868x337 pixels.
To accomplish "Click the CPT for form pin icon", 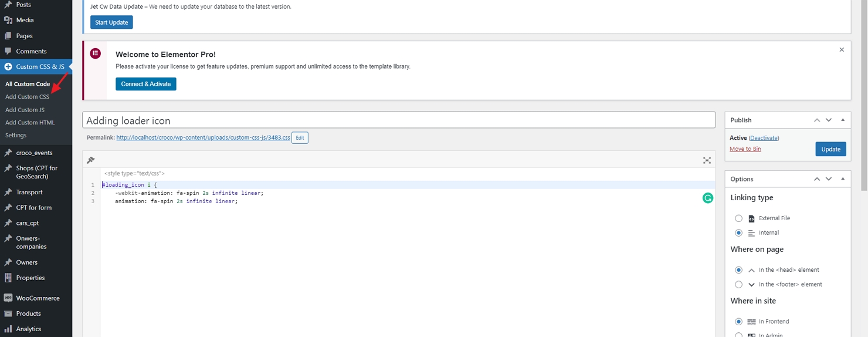I will tap(8, 207).
